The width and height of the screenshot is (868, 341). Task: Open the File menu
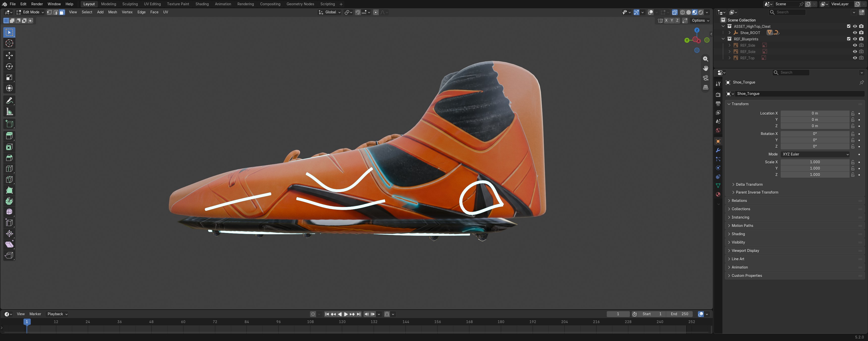pos(13,4)
